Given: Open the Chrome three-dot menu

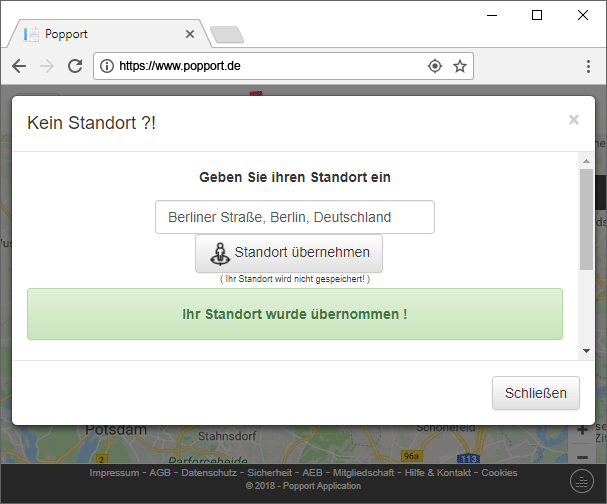Looking at the screenshot, I should tap(588, 66).
